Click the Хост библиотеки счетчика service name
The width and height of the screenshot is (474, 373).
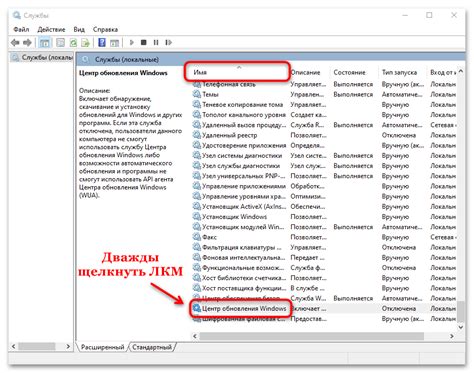pos(244,278)
